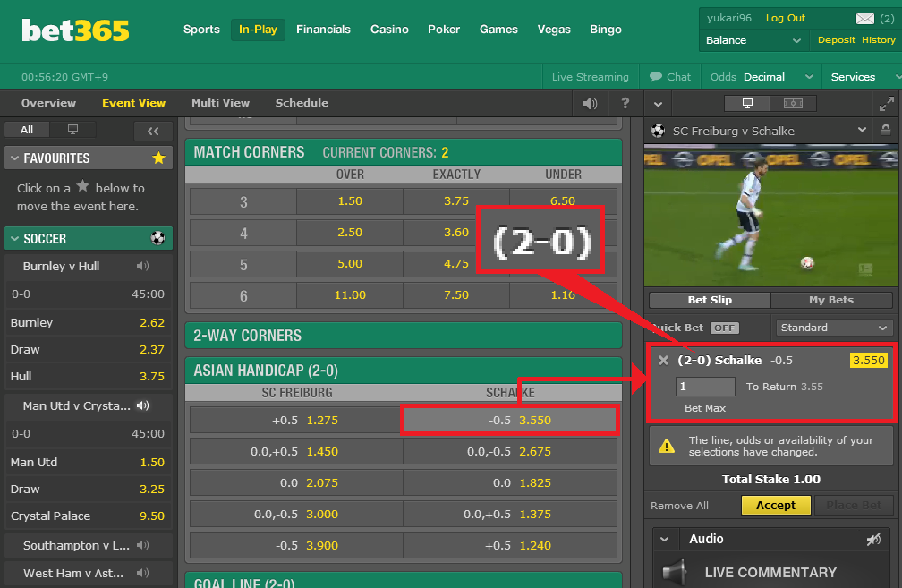Switch to the My Bets tab
Image resolution: width=902 pixels, height=588 pixels.
coord(831,300)
